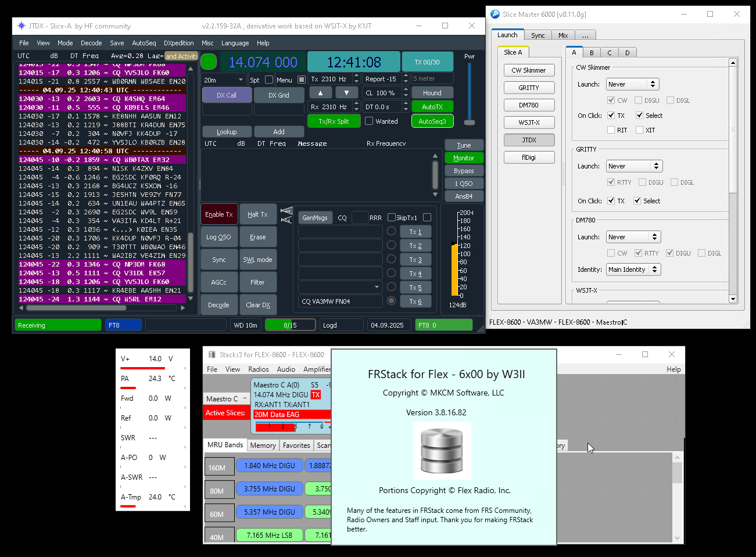
Task: Select the 7.165 MHz LSB band entry
Action: (x=270, y=535)
